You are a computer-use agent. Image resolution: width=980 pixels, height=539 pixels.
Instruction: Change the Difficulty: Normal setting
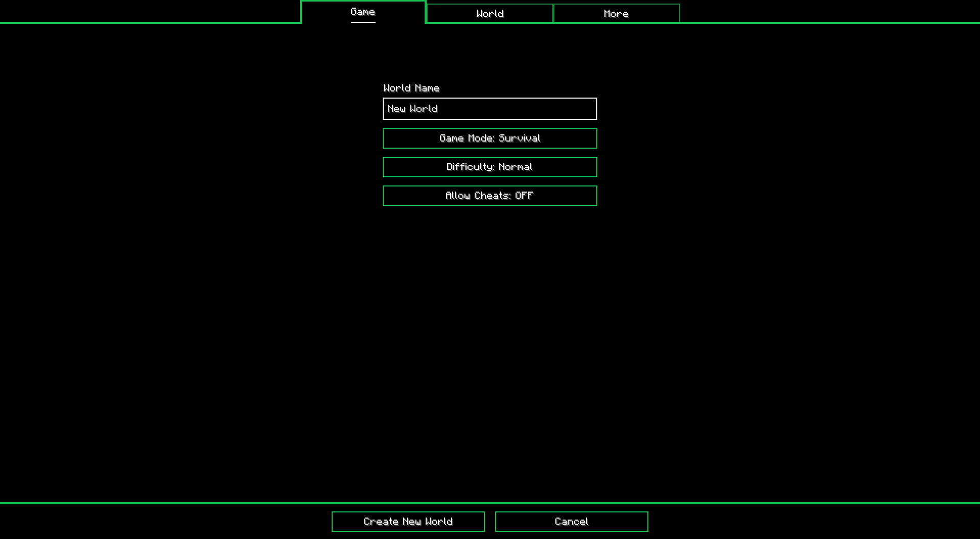point(489,167)
